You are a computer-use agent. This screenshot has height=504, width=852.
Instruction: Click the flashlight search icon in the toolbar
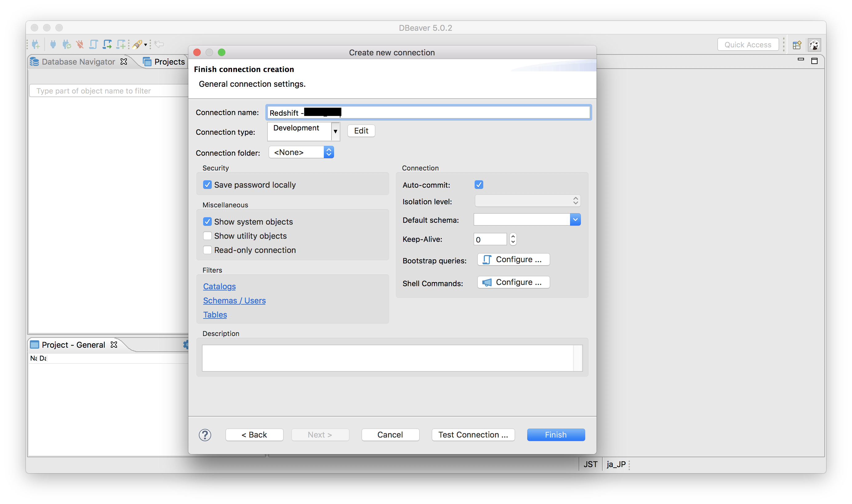(x=137, y=44)
